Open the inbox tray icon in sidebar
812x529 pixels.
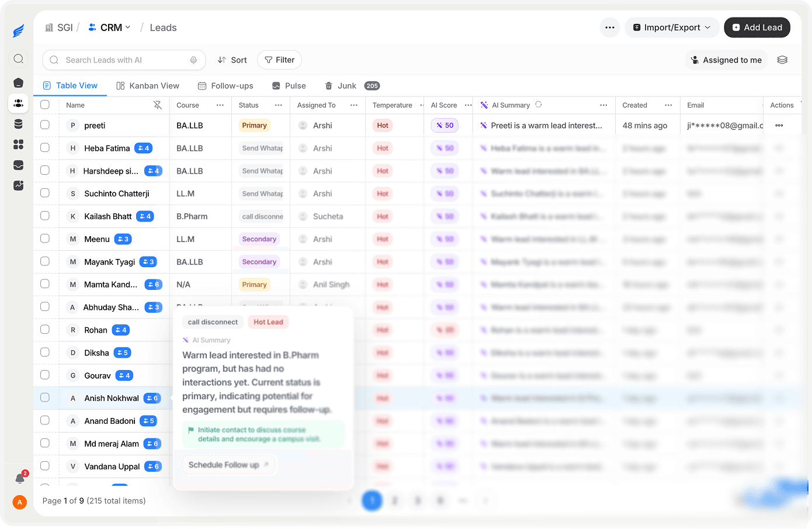coord(19,165)
